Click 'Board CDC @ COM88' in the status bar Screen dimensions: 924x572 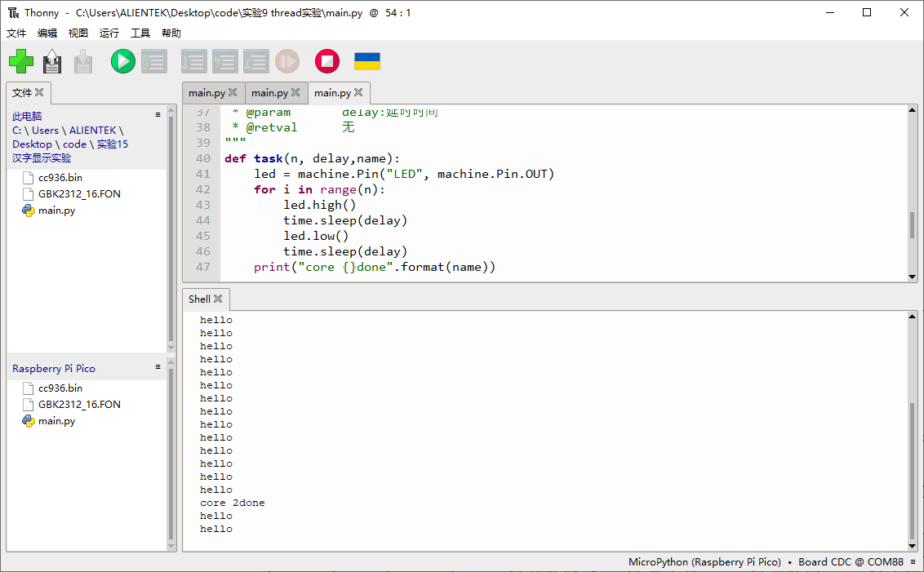pos(851,562)
